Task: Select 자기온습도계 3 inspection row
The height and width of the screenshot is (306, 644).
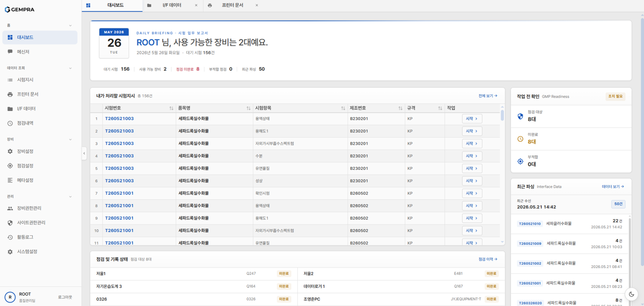Action: pos(193,286)
